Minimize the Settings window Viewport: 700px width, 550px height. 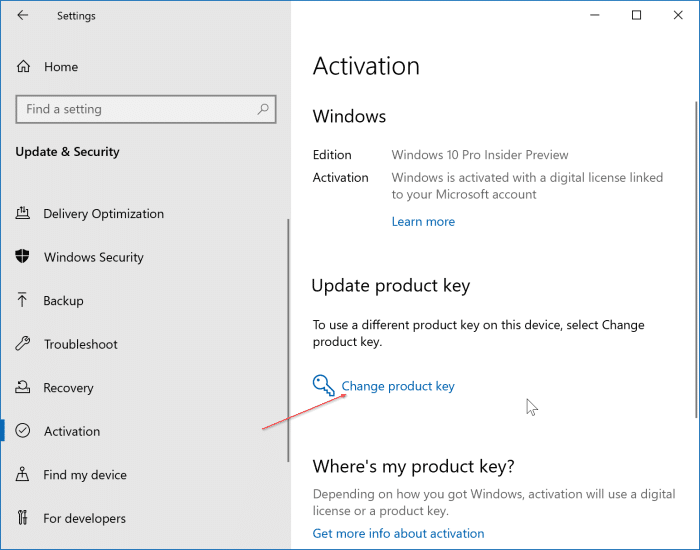595,15
